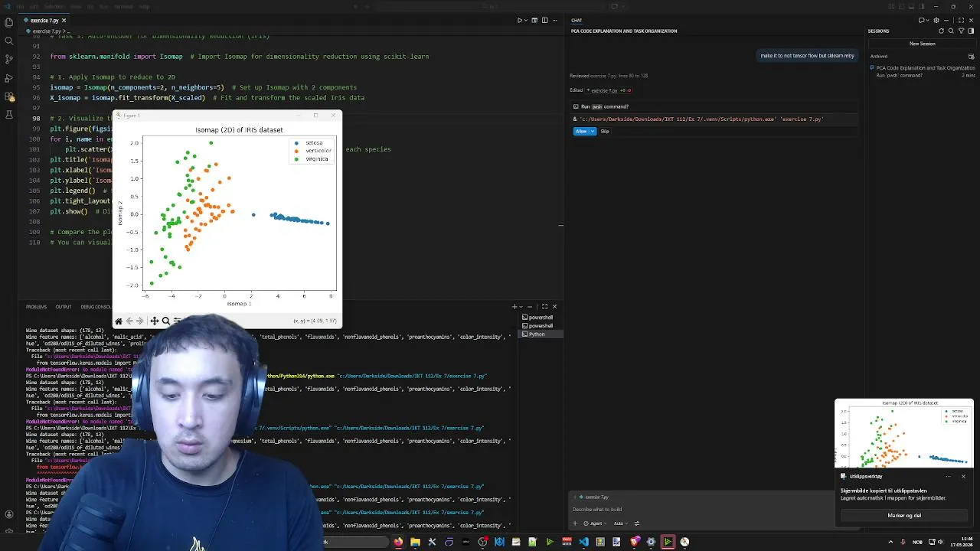Image resolution: width=980 pixels, height=551 pixels.
Task: Open the accounts icon in activity bar
Action: (x=8, y=515)
